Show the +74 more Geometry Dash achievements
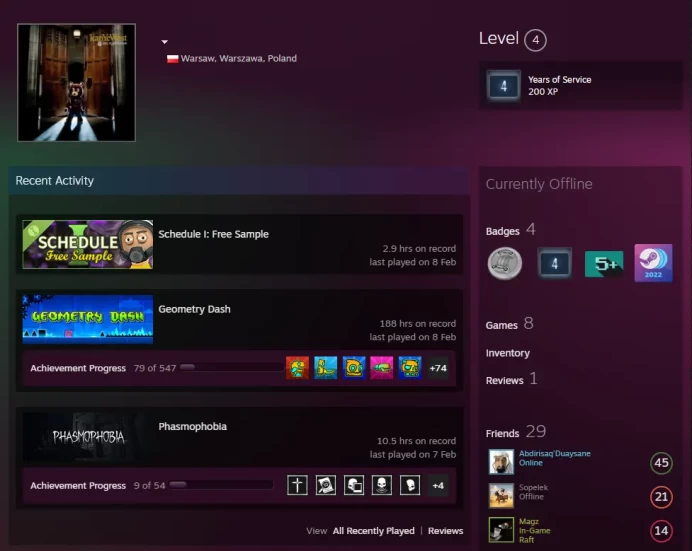 pyautogui.click(x=438, y=368)
